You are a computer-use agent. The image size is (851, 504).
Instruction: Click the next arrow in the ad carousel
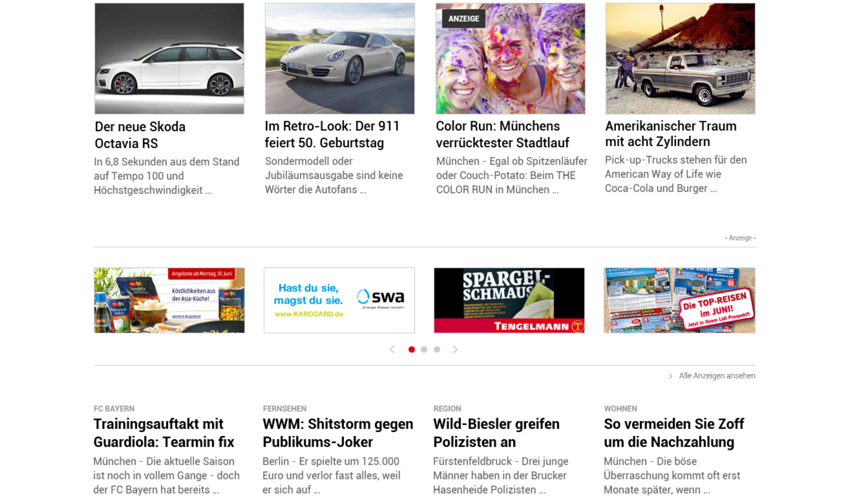[455, 349]
